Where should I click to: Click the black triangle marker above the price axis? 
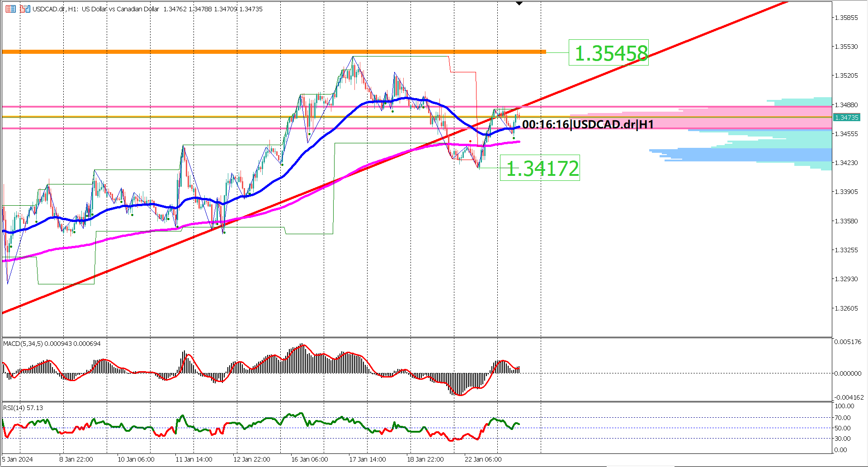pos(518,3)
